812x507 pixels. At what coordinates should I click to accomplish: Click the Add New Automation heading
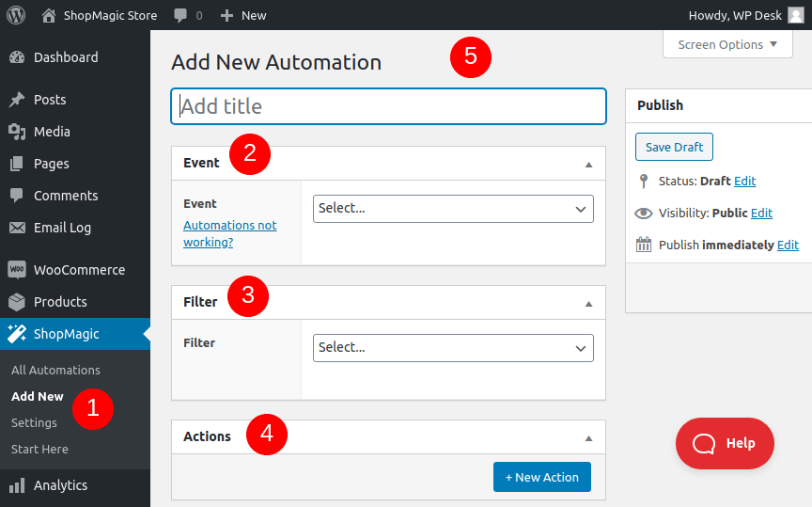click(x=276, y=62)
